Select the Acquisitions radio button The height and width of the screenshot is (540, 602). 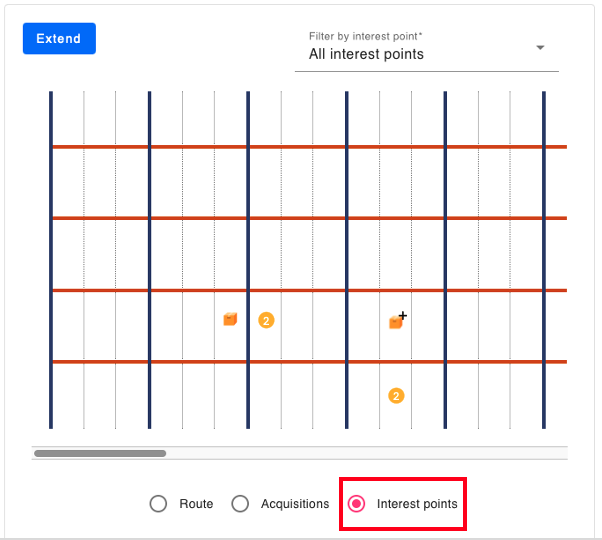tap(240, 504)
